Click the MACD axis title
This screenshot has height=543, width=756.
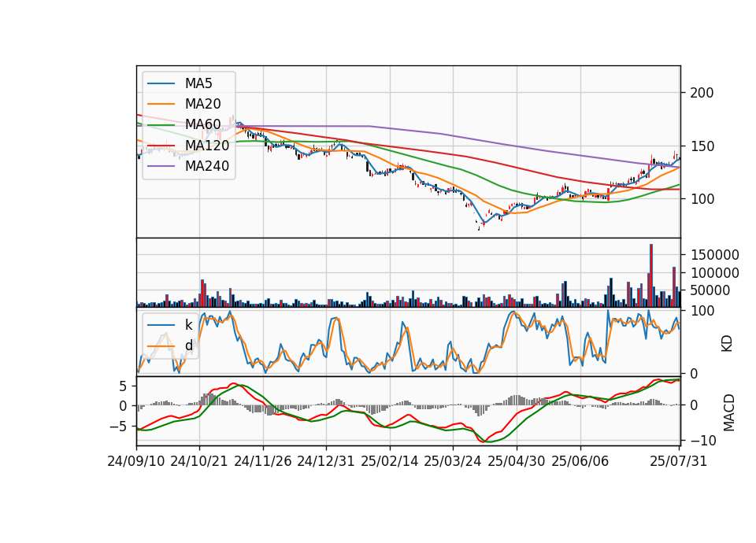[x=729, y=412]
